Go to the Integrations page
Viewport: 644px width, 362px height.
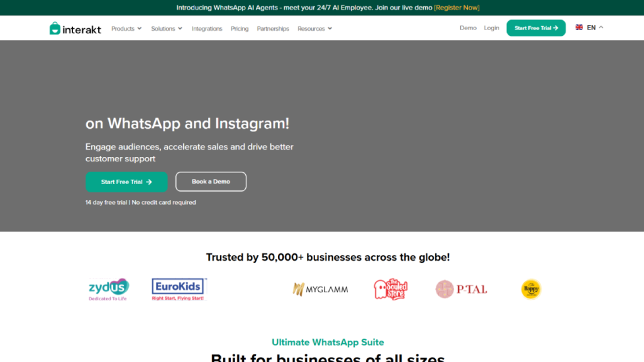(207, 28)
